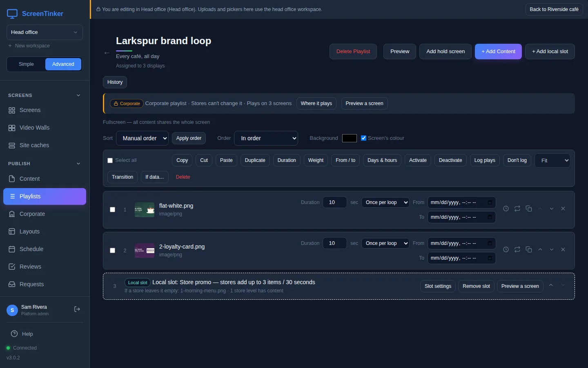Click the + Add Content button
This screenshot has height=368, width=588.
498,52
